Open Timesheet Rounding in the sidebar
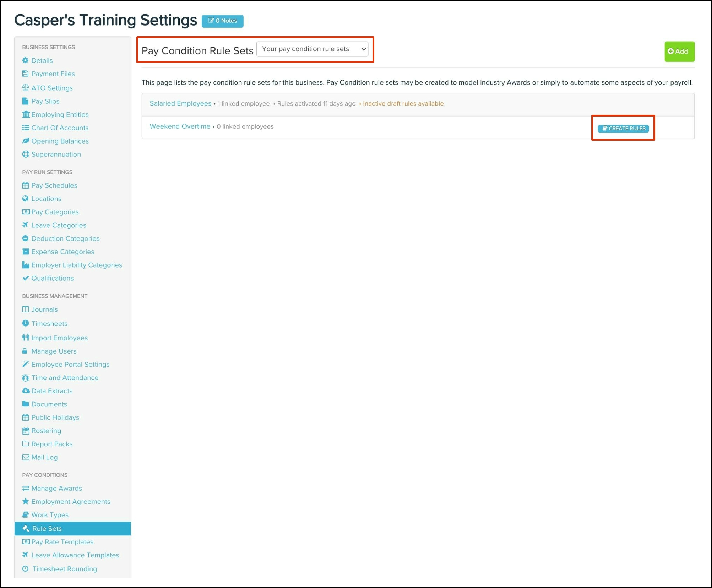The image size is (712, 588). point(64,569)
